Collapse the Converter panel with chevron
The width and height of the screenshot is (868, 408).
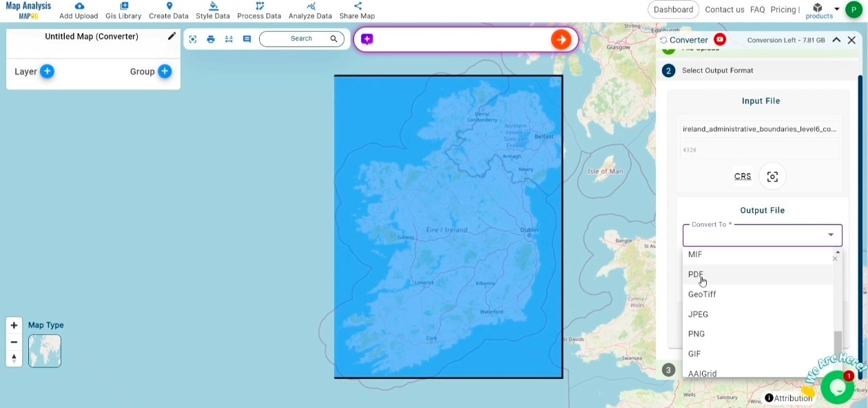pos(836,40)
